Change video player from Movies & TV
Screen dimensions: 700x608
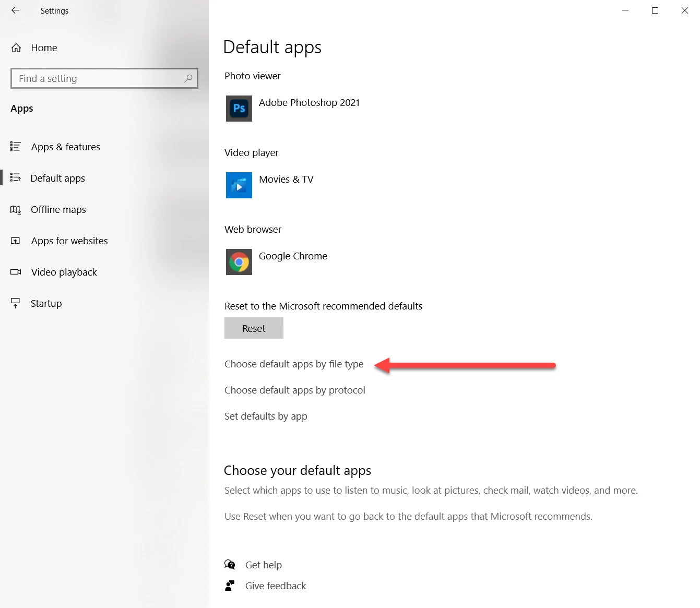(286, 180)
